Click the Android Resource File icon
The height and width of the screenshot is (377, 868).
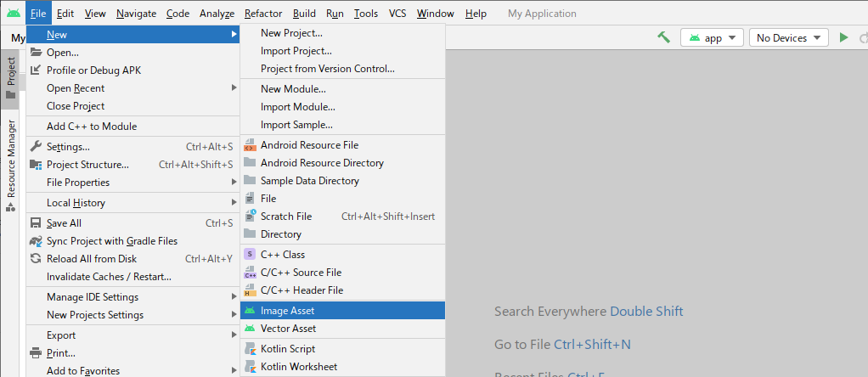pos(251,145)
